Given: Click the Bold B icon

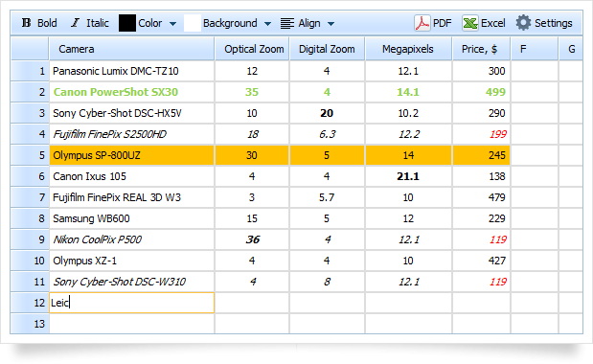Looking at the screenshot, I should [26, 23].
